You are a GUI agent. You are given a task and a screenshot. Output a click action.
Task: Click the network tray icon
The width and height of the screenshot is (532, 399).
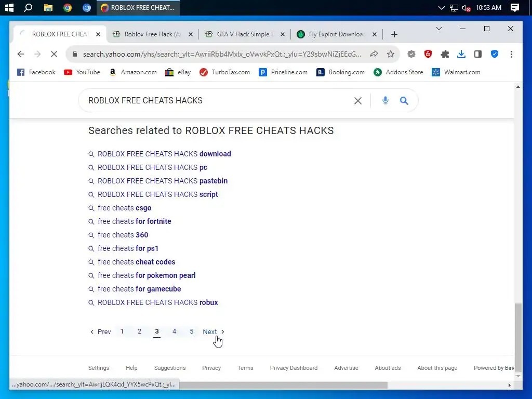point(454,8)
